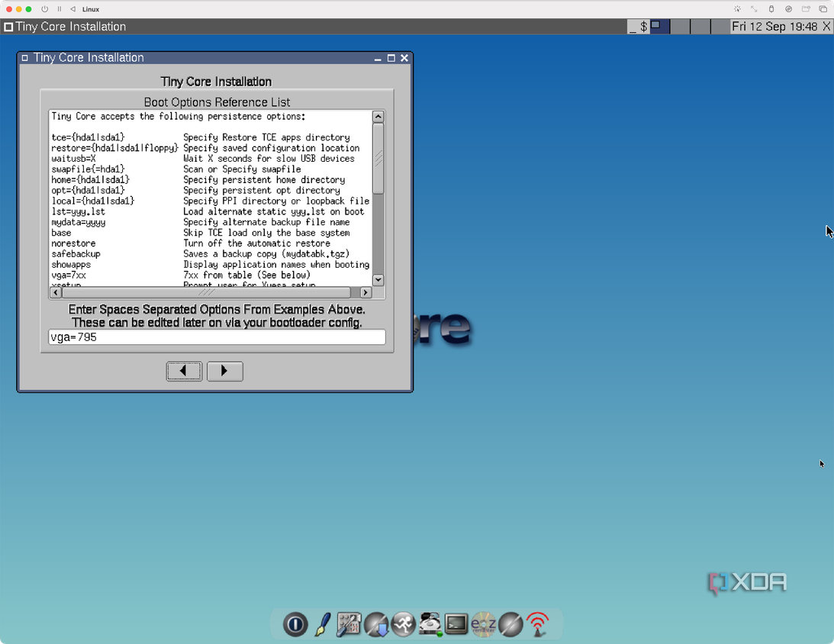The width and height of the screenshot is (834, 644).
Task: Open the hard drive installer dock icon
Action: click(430, 624)
